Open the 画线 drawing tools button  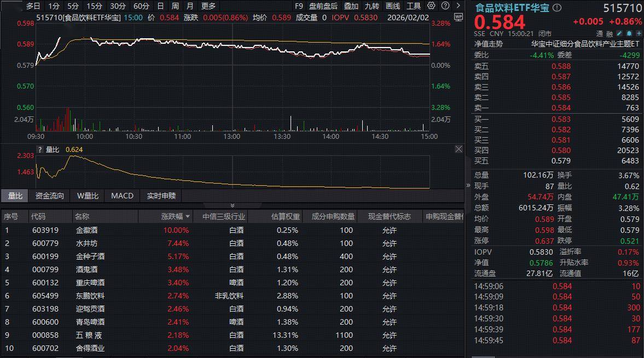pos(393,6)
